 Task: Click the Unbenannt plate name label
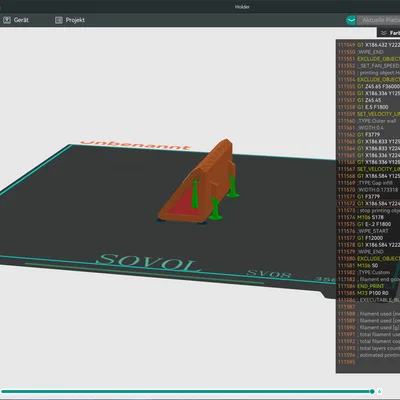click(135, 145)
